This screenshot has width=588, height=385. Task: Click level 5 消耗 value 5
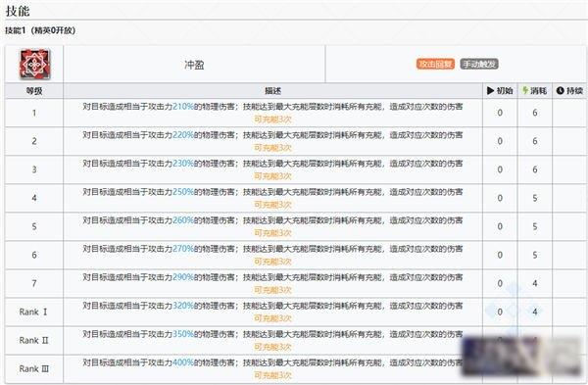[x=535, y=227]
